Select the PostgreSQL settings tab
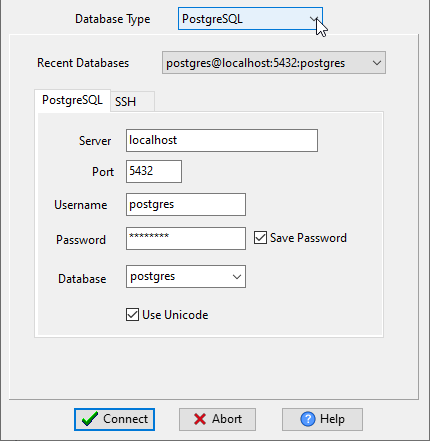Viewport: 430px width, 441px height. 72,100
